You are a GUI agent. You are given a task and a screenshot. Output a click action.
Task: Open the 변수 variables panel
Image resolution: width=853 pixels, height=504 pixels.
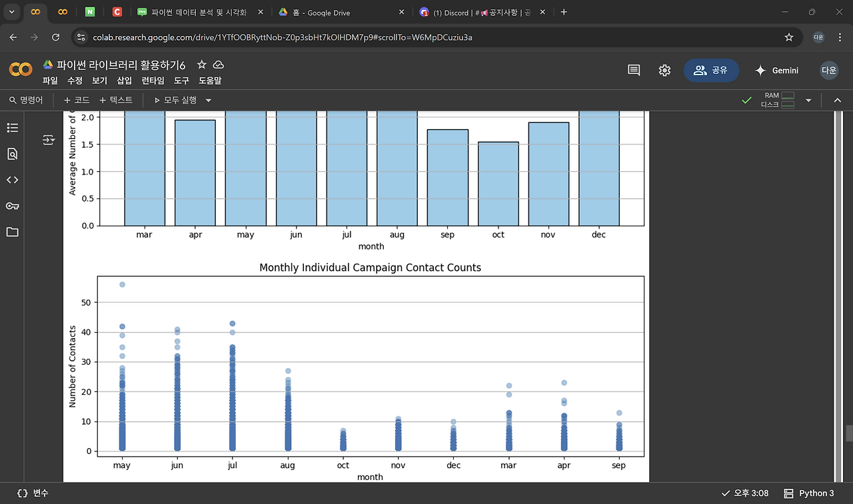point(33,493)
